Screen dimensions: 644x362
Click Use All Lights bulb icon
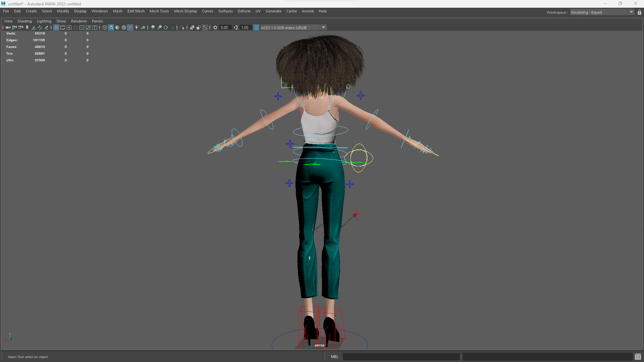pyautogui.click(x=137, y=27)
